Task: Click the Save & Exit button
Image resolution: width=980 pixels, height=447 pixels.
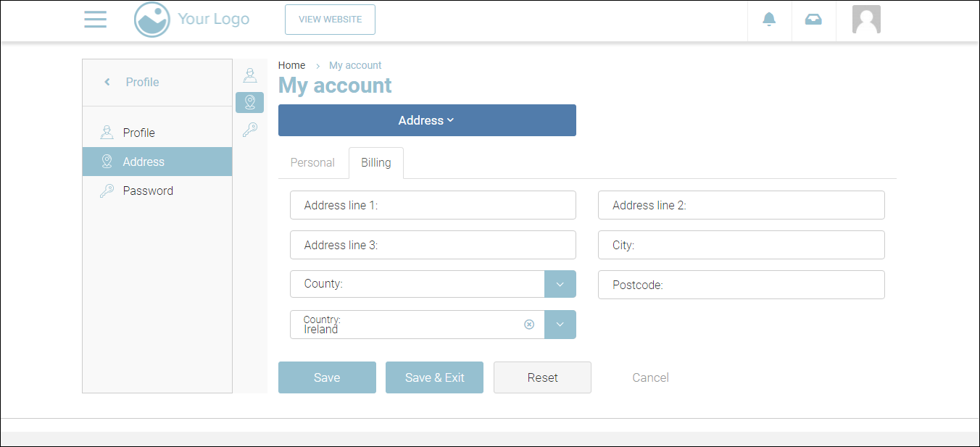Action: [x=434, y=377]
